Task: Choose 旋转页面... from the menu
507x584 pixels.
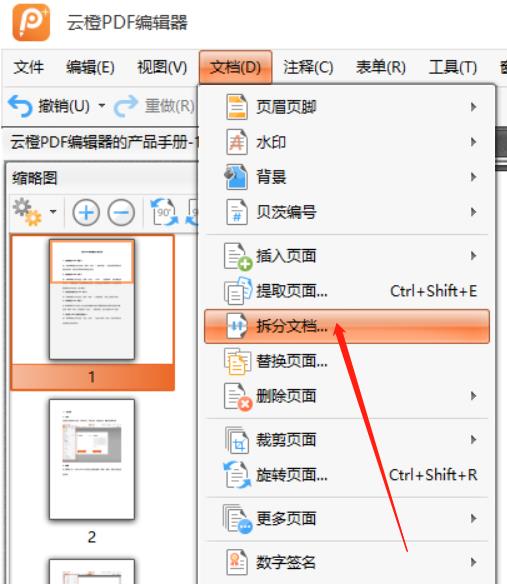Action: pyautogui.click(x=347, y=475)
